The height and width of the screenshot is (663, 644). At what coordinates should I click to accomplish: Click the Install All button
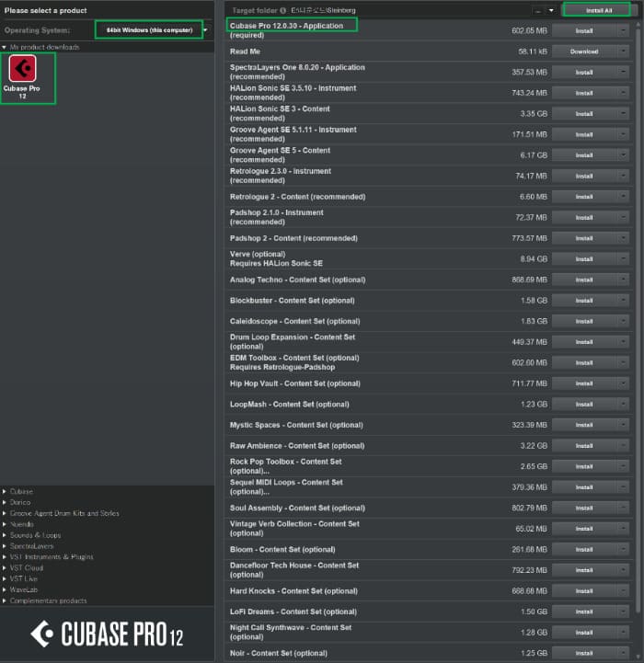click(x=598, y=10)
